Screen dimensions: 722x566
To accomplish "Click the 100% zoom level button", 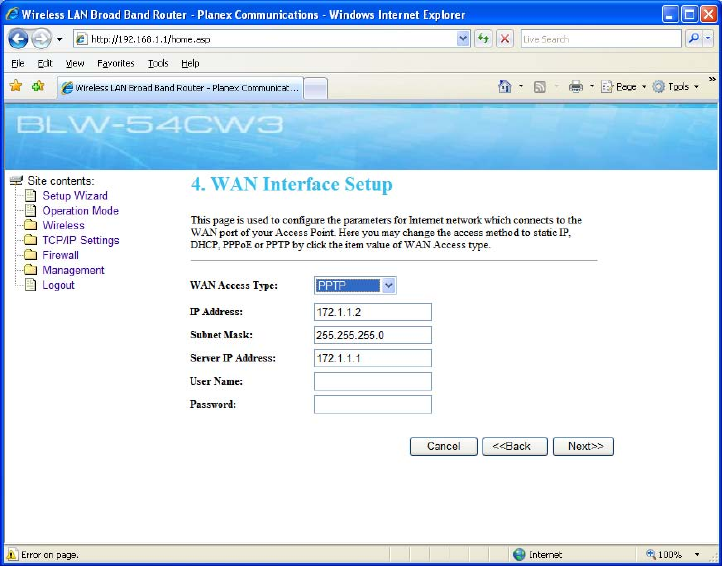I will 664,554.
